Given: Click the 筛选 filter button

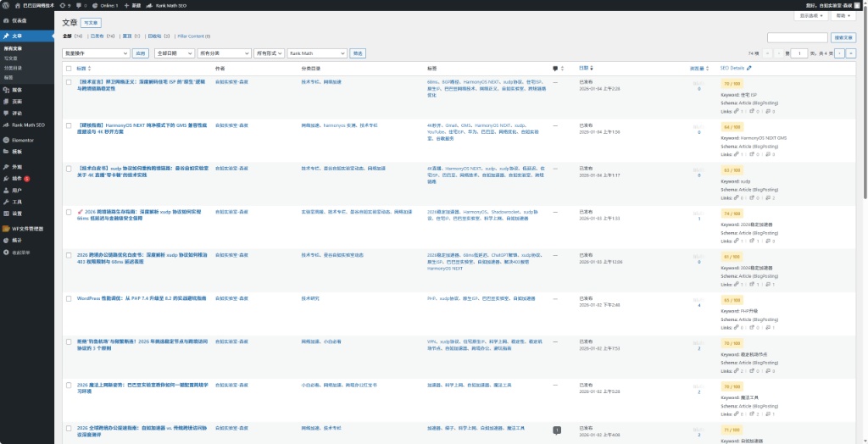Looking at the screenshot, I should click(358, 53).
